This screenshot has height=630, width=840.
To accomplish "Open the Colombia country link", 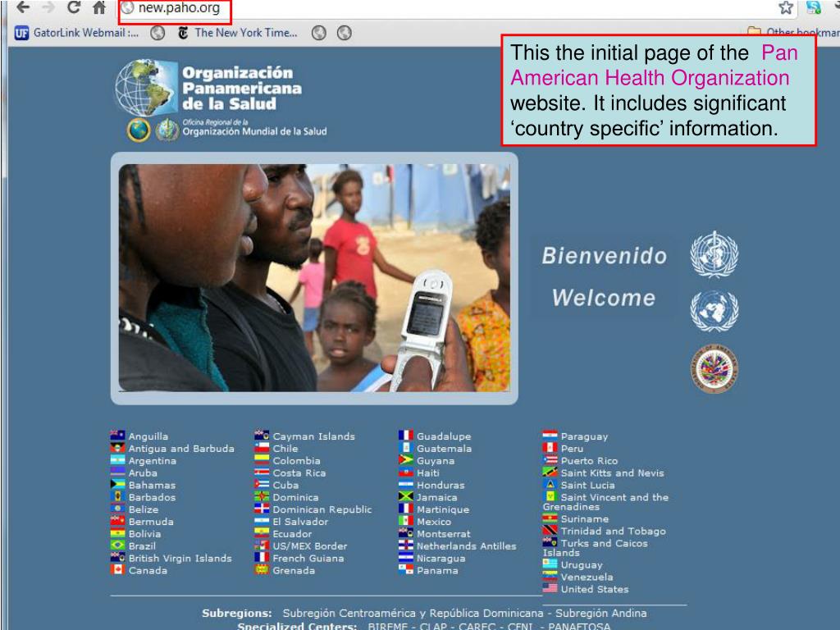I will click(296, 461).
